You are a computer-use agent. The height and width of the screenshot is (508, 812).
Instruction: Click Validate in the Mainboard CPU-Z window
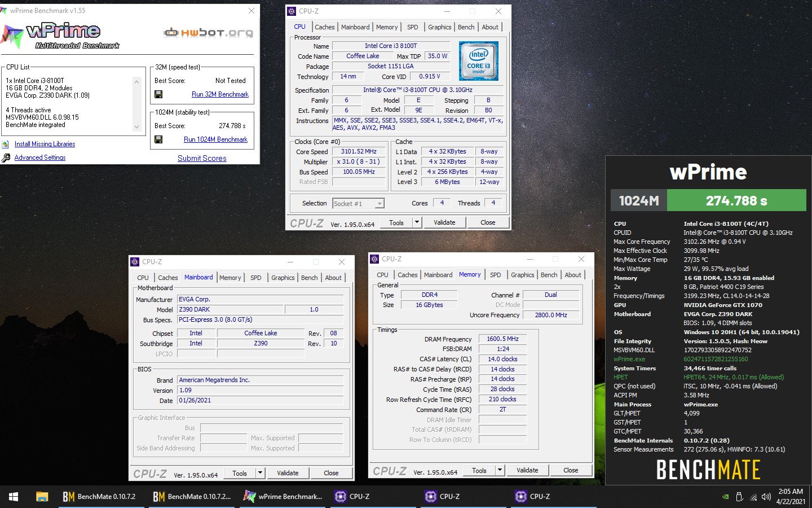(288, 473)
